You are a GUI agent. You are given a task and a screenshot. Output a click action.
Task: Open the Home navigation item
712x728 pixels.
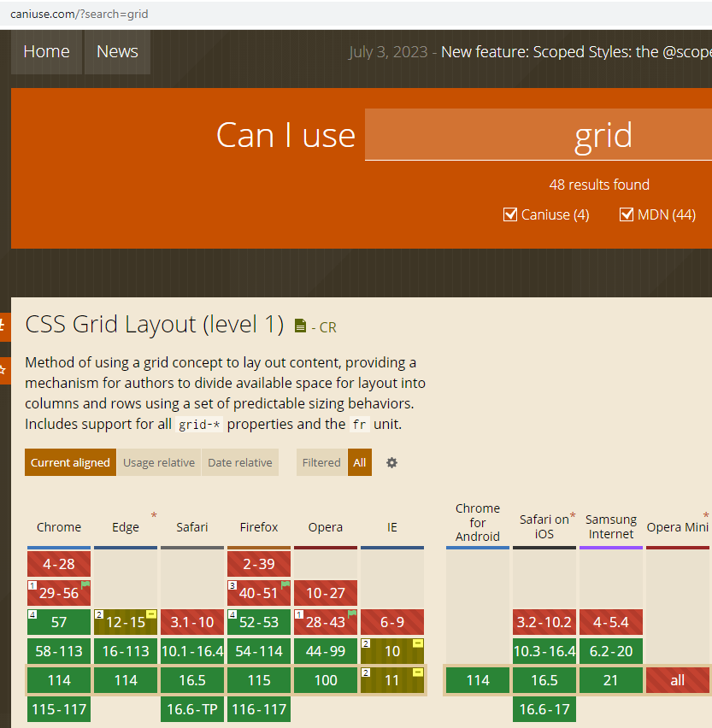pyautogui.click(x=46, y=51)
